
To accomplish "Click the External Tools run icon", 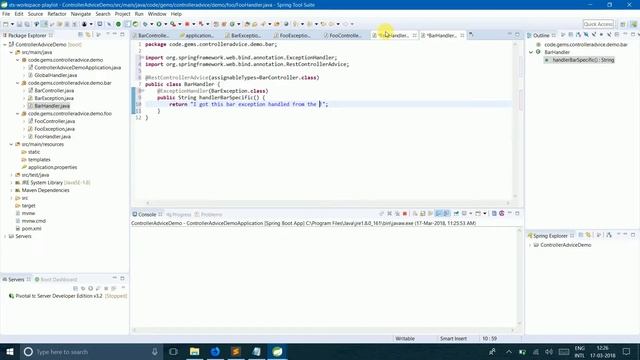I will [173, 24].
